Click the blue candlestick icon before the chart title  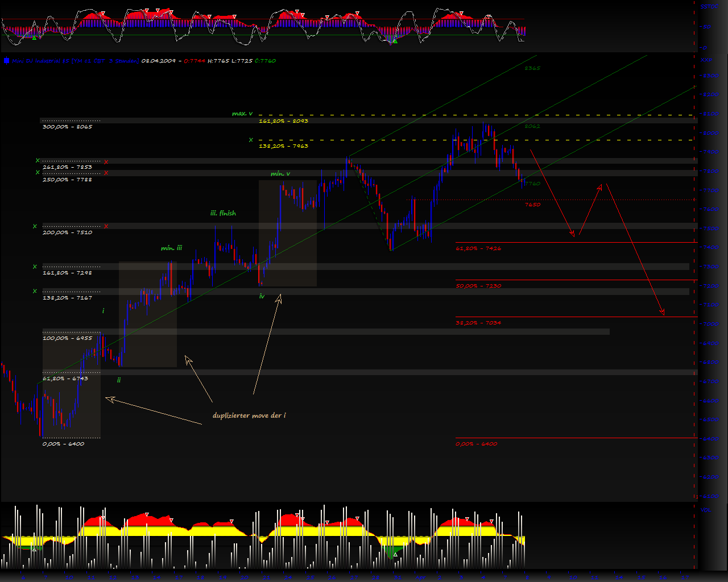pyautogui.click(x=6, y=60)
